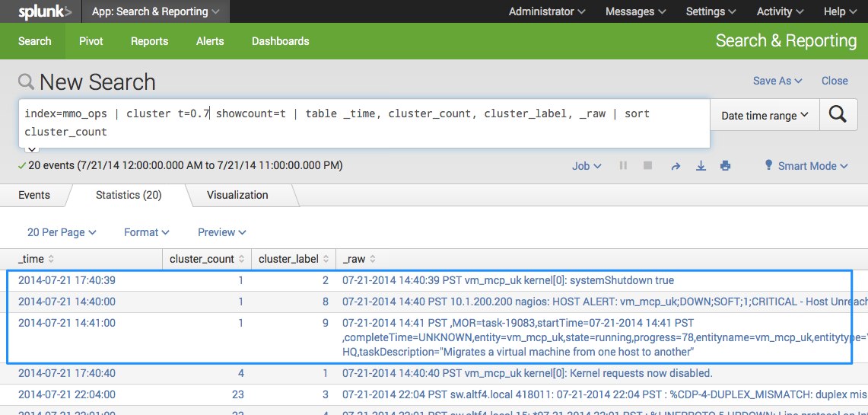
Task: Stop the search job
Action: pyautogui.click(x=648, y=166)
